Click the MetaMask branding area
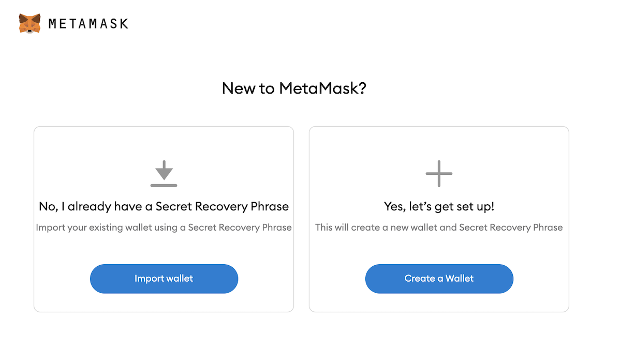This screenshot has width=621, height=364. (72, 23)
